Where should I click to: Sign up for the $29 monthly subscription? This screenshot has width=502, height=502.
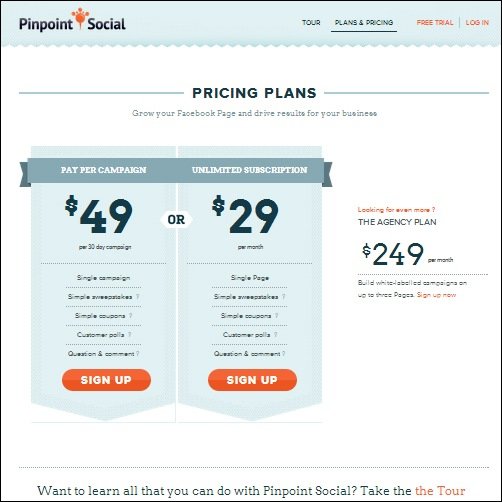point(252,380)
